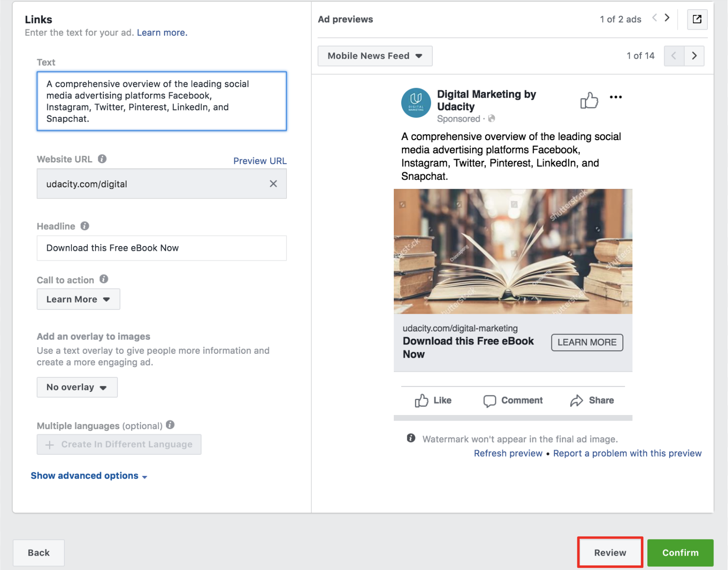Image resolution: width=728 pixels, height=570 pixels.
Task: Click the three-dot menu in ad preview
Action: (x=615, y=97)
